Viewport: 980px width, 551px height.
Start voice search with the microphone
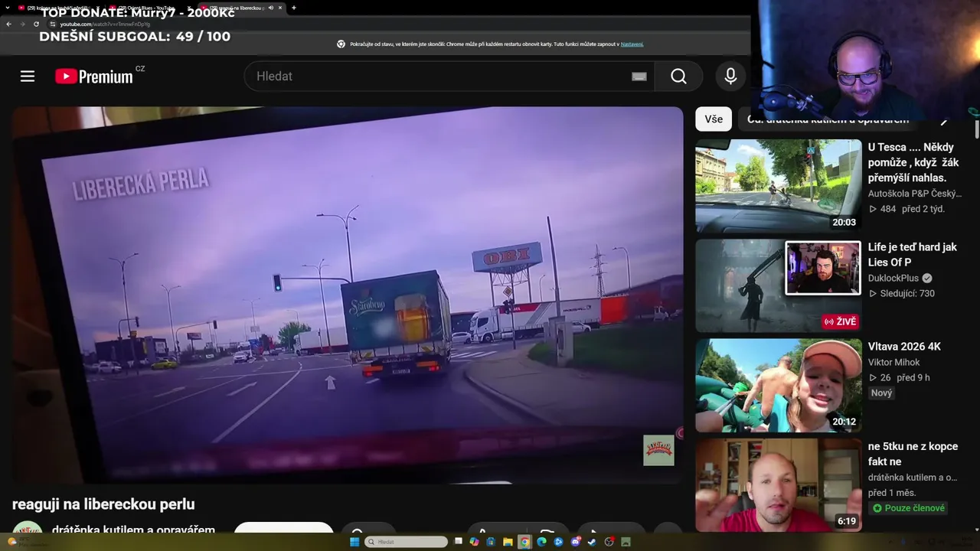click(x=730, y=76)
